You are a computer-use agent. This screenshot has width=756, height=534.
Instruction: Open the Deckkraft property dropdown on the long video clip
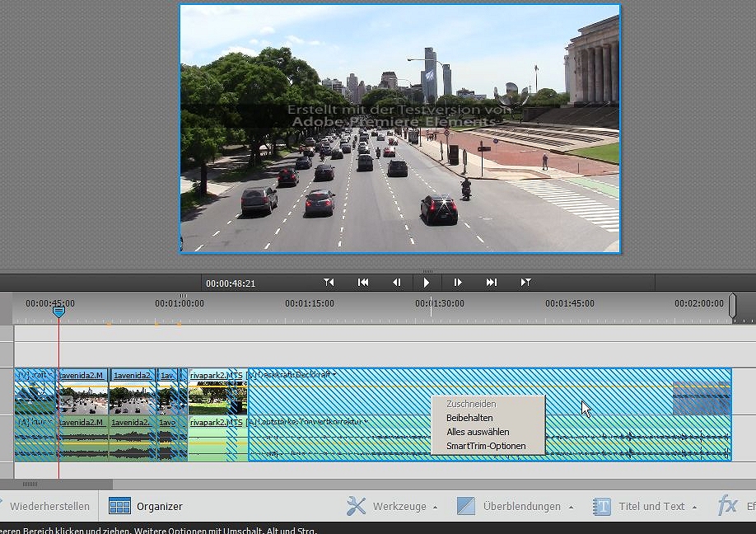334,374
